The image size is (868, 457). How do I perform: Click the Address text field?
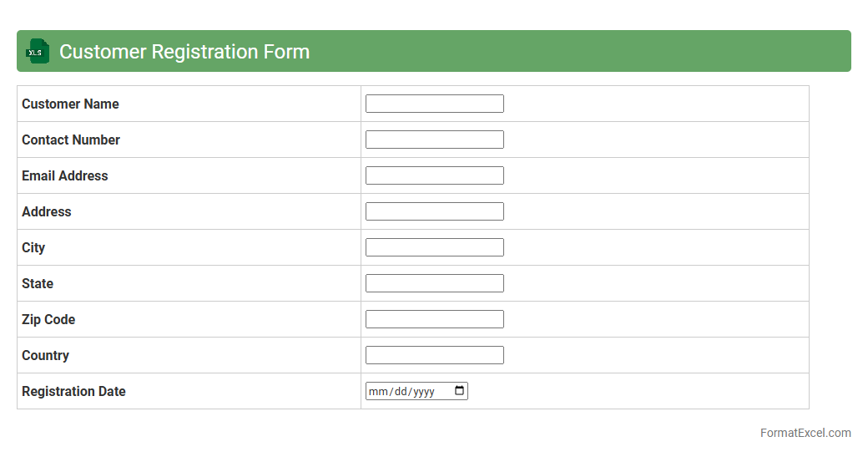click(x=434, y=211)
